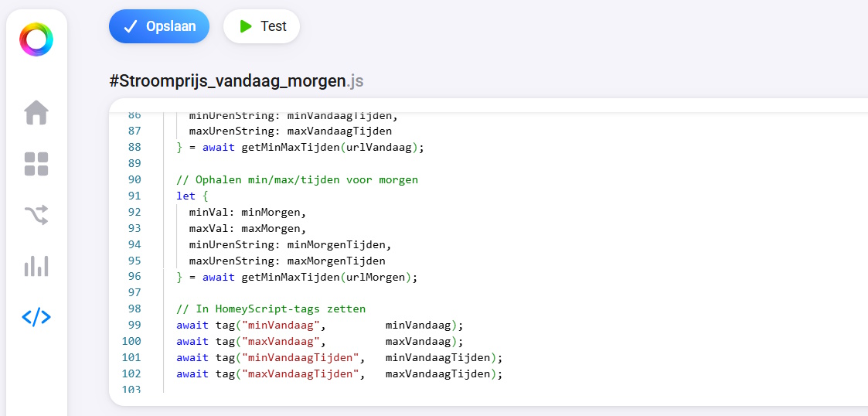Run the script with Test button
The width and height of the screenshot is (868, 416).
tap(262, 26)
